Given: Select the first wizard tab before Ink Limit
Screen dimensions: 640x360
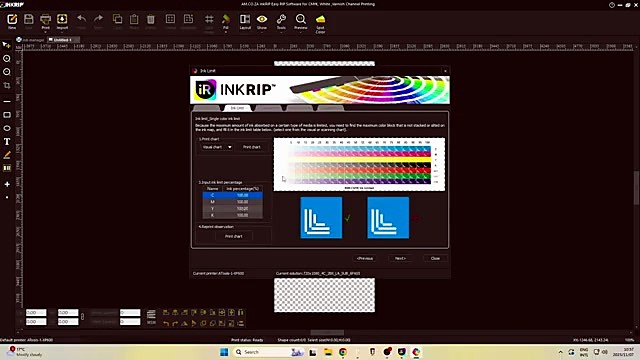Looking at the screenshot, I should [207, 108].
